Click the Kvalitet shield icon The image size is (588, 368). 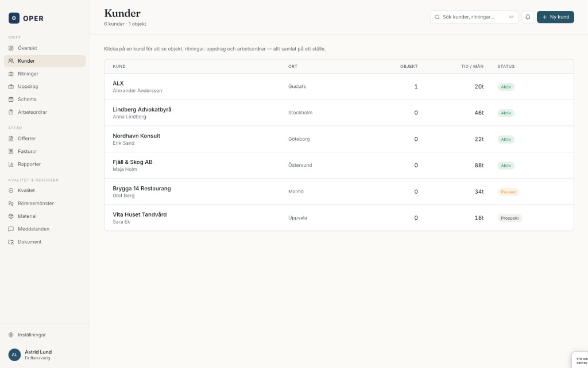[x=11, y=190]
